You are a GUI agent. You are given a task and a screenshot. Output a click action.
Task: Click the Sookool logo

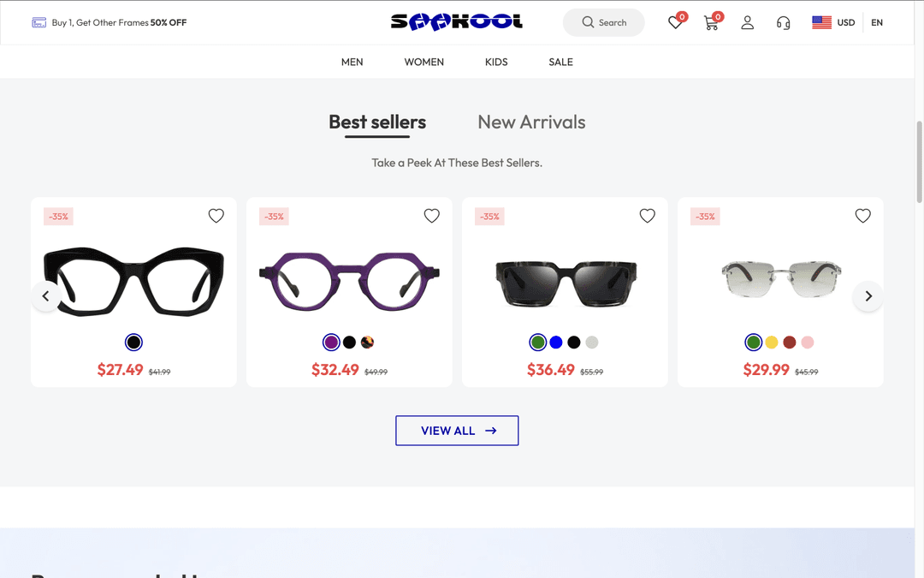point(456,21)
